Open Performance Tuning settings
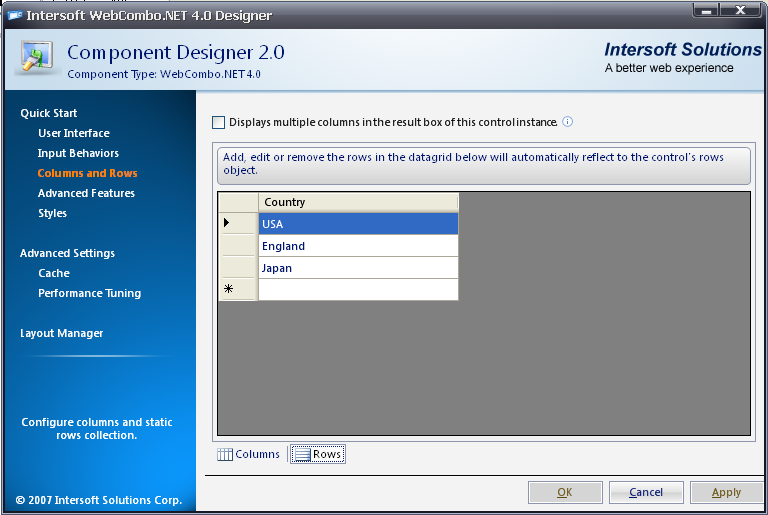Image resolution: width=768 pixels, height=515 pixels. pyautogui.click(x=89, y=293)
